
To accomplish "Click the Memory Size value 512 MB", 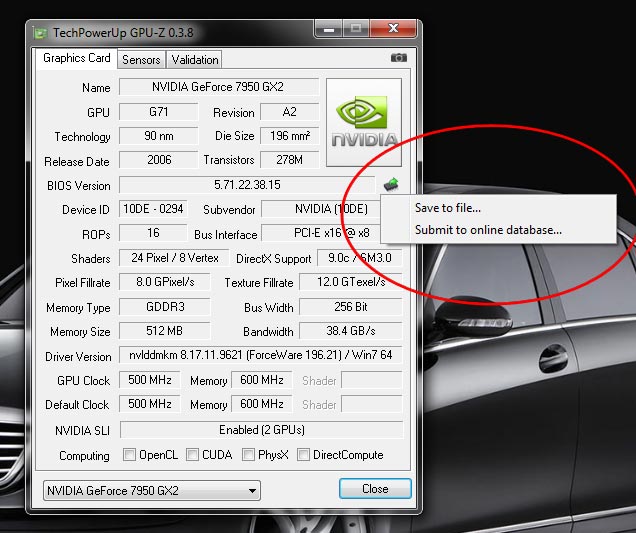I will [165, 331].
